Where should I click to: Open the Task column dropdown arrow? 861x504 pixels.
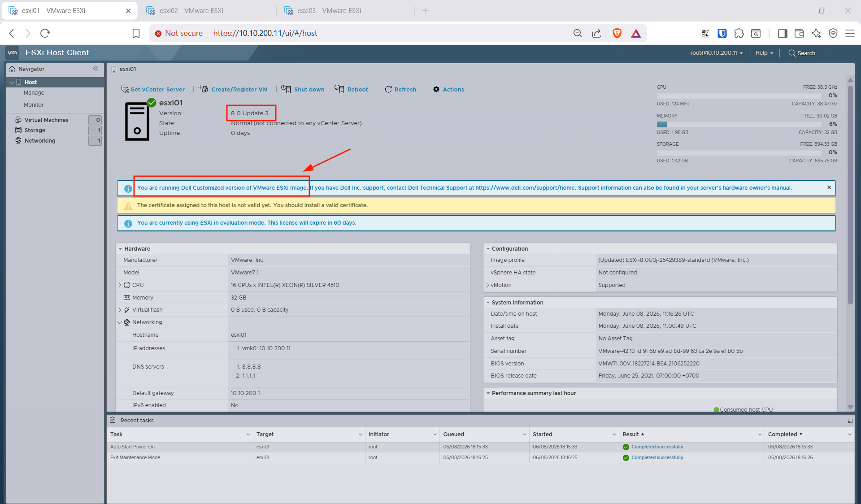point(248,434)
